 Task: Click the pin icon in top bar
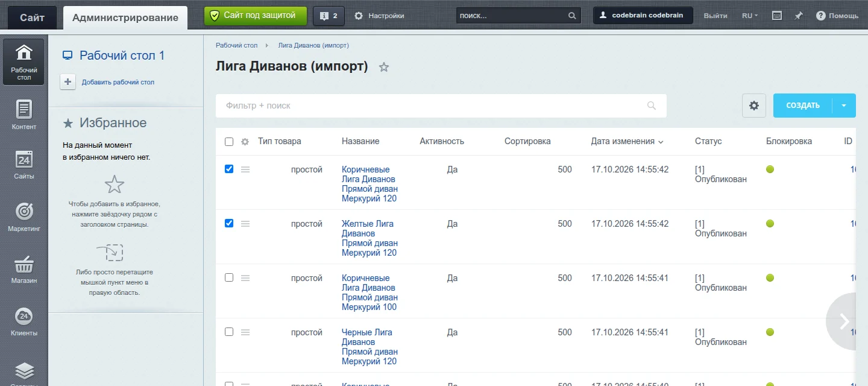[799, 16]
